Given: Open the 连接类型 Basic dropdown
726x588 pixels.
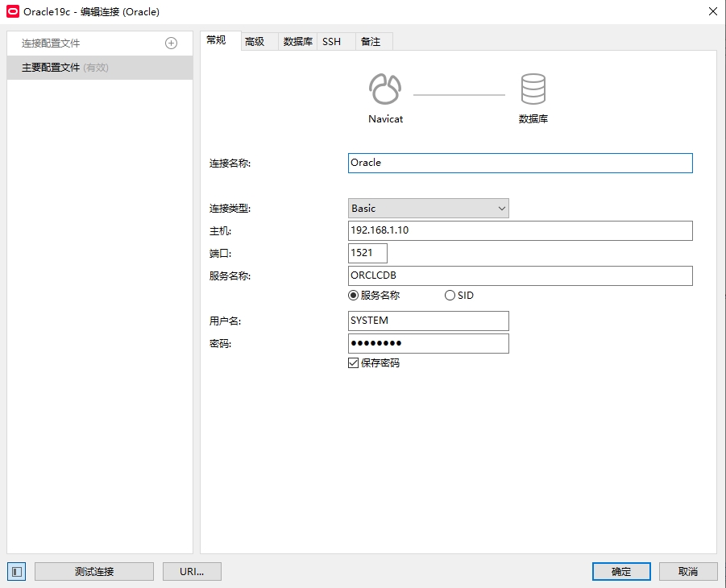Looking at the screenshot, I should click(x=429, y=209).
